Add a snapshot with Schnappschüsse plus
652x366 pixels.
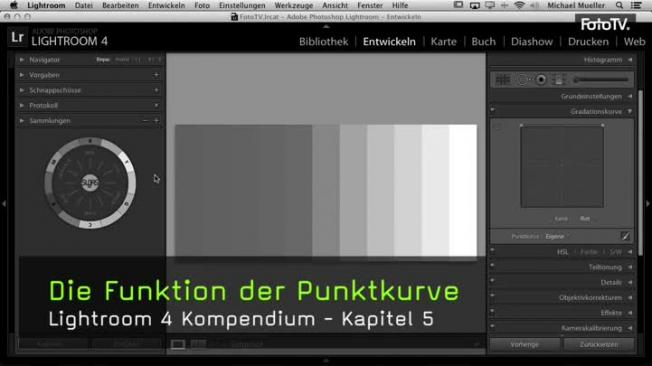(x=156, y=90)
